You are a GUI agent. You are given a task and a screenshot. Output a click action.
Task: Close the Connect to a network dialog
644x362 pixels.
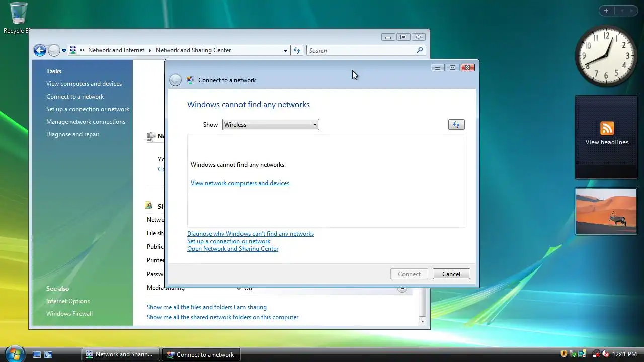(x=468, y=68)
